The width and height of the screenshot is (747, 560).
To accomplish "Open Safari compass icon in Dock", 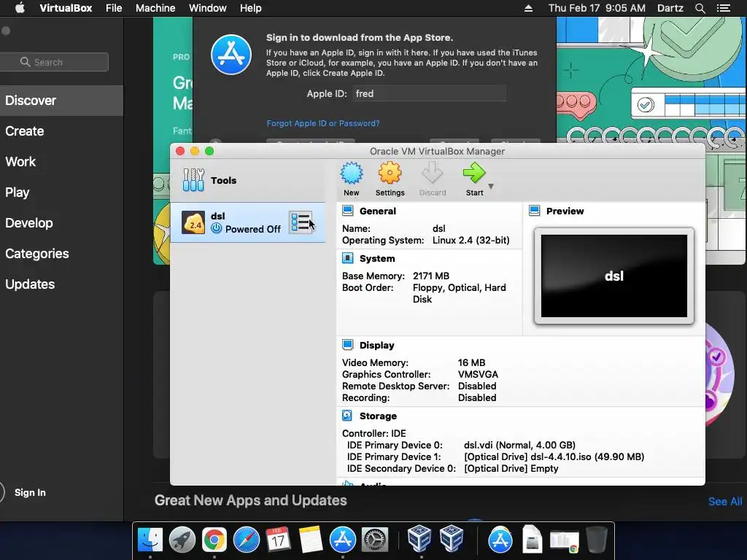I will click(247, 540).
